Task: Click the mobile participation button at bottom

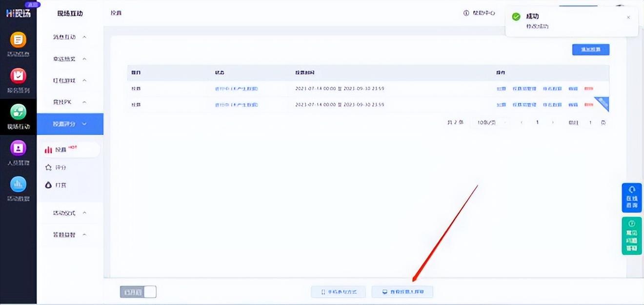Action: click(x=339, y=292)
